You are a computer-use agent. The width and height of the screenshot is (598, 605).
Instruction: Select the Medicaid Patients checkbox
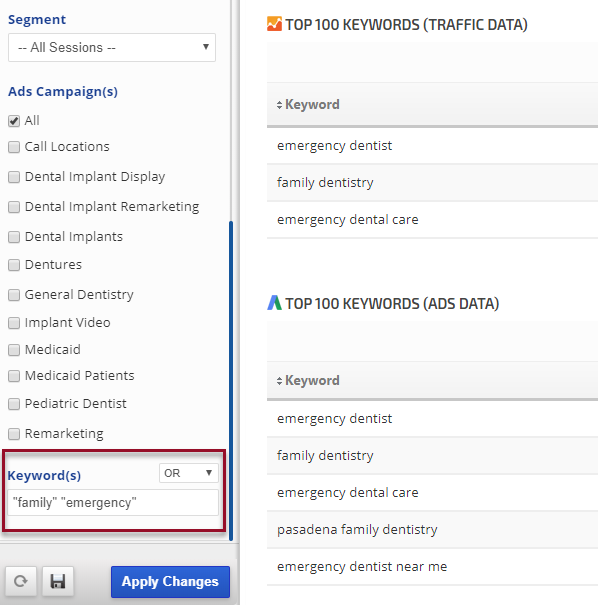14,376
